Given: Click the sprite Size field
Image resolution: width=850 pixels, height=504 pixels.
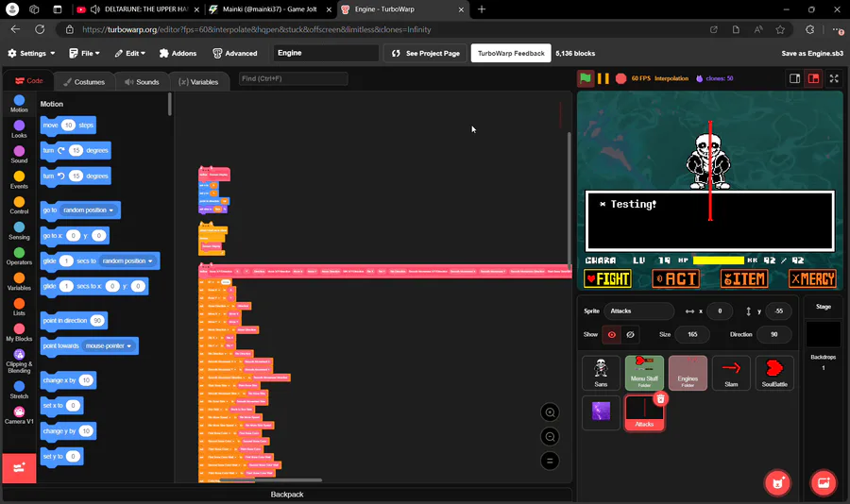Looking at the screenshot, I should (692, 334).
